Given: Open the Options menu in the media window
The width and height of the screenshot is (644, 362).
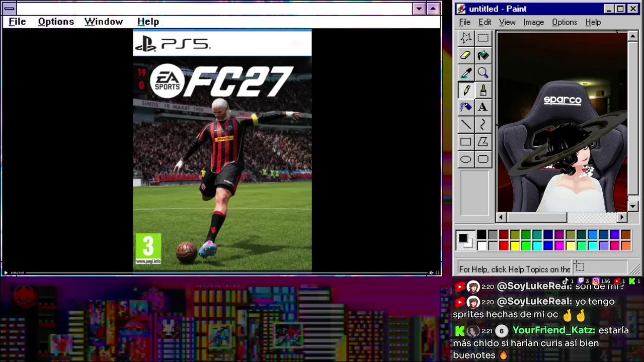Looking at the screenshot, I should click(x=56, y=22).
